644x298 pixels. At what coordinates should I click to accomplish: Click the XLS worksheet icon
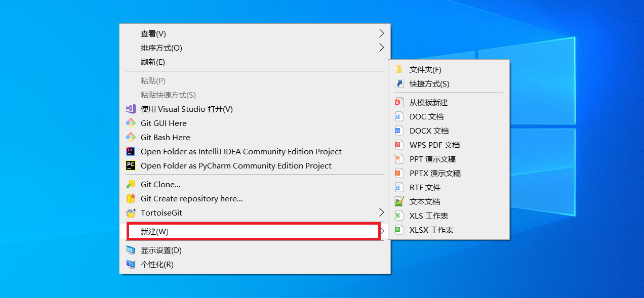click(399, 216)
